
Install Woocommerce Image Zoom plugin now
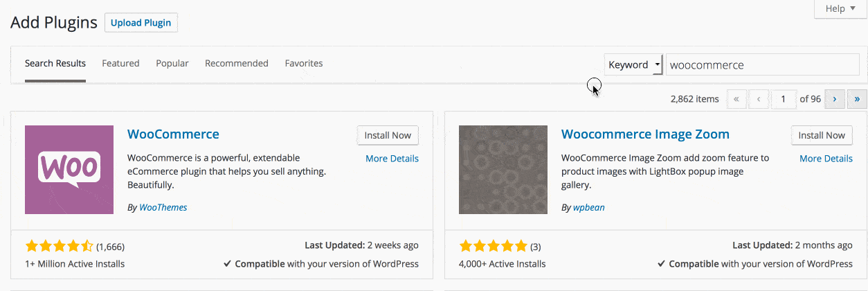[822, 136]
